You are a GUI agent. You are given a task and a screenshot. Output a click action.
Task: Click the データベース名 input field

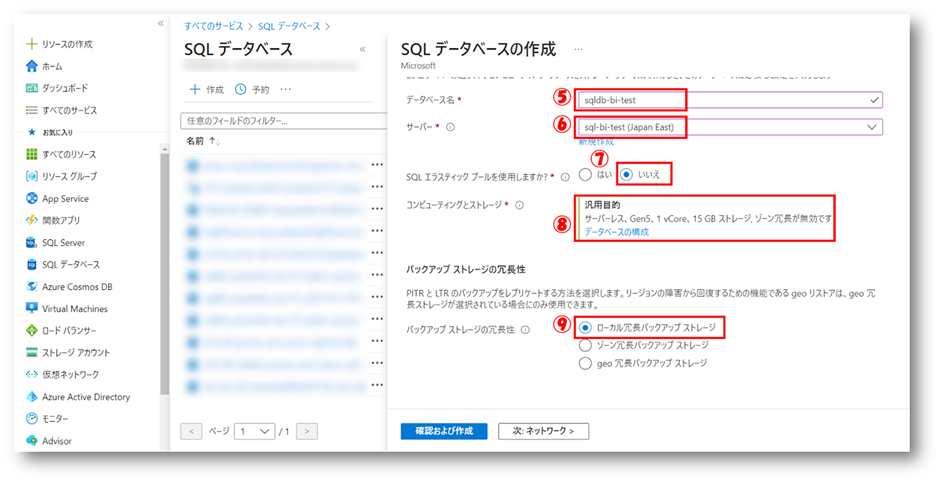pos(730,100)
